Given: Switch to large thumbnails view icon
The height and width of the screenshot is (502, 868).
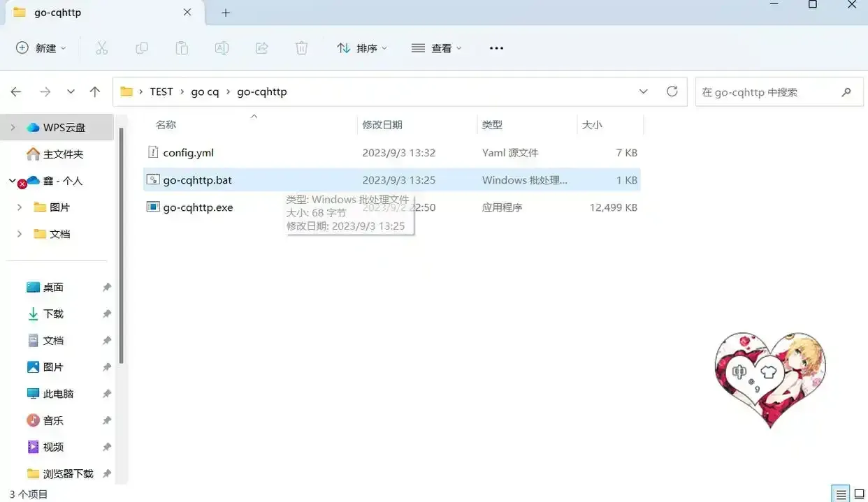Looking at the screenshot, I should coord(859,494).
